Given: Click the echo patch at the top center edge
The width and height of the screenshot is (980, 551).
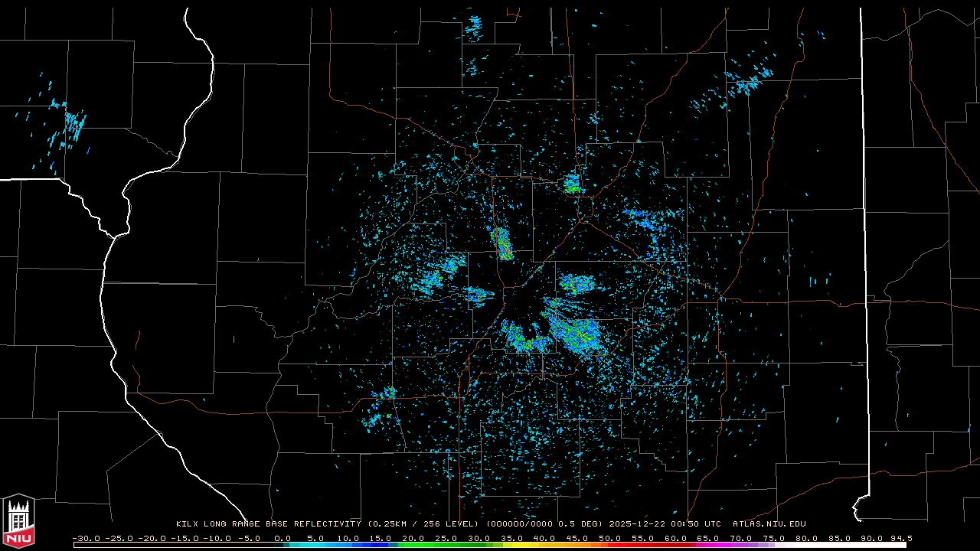Looking at the screenshot, I should pos(474,25).
